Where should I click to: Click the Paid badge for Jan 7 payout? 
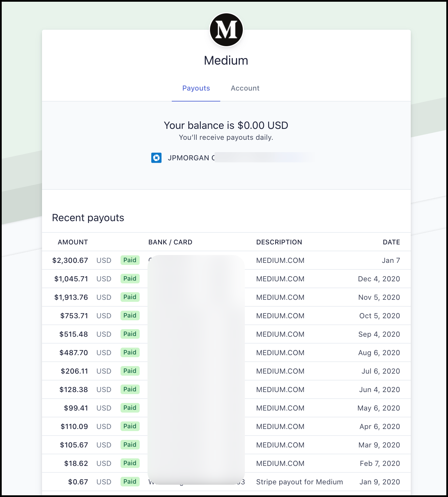tap(130, 260)
